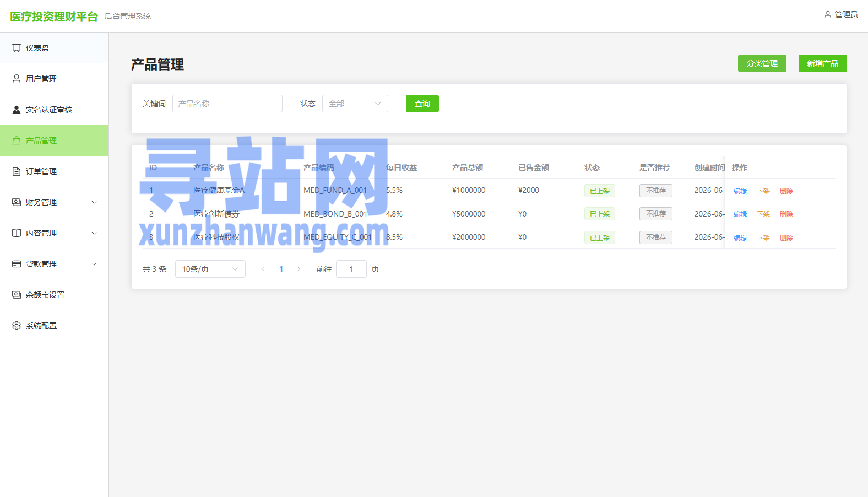Click total amount ¥2000000 cell
The image size is (868, 497).
pos(469,237)
